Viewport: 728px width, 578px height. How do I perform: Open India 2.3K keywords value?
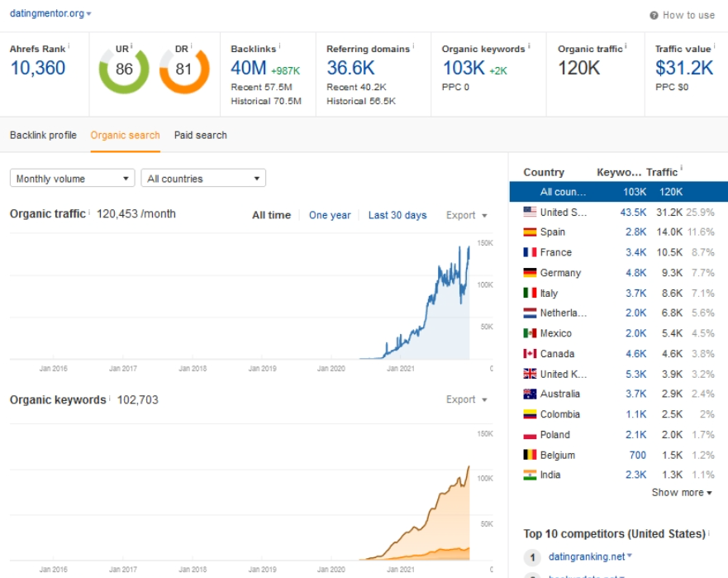(x=635, y=475)
